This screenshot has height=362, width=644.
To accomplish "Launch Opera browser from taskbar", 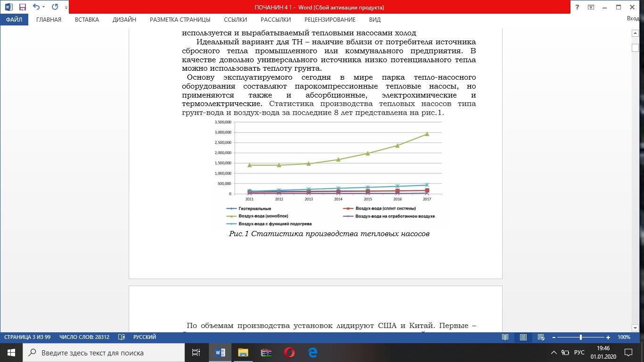I will (x=289, y=353).
